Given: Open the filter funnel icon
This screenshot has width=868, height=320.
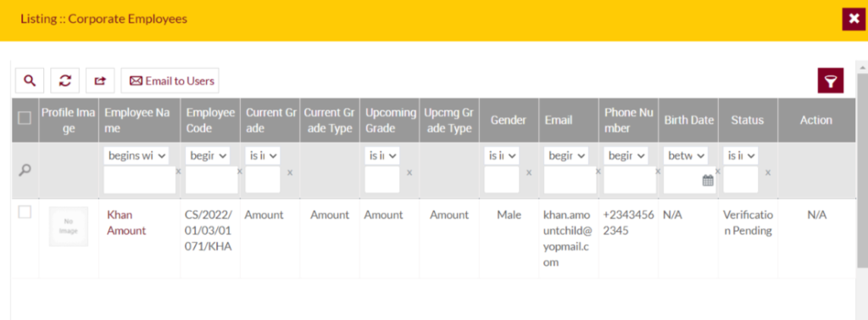Looking at the screenshot, I should pyautogui.click(x=831, y=81).
